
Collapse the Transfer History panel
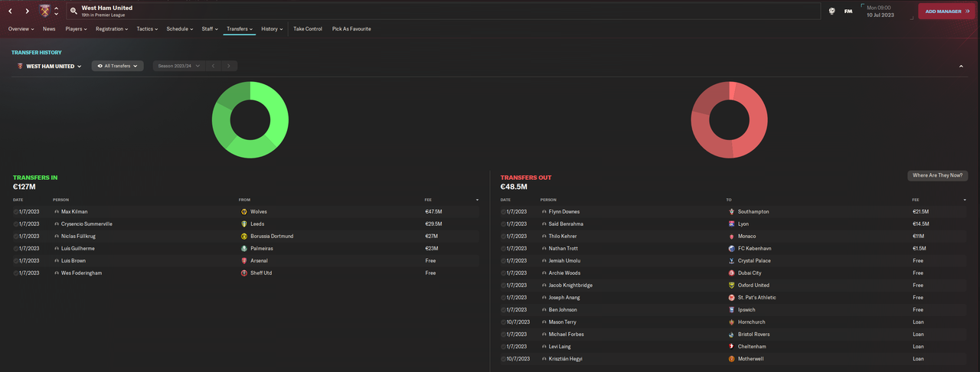961,67
